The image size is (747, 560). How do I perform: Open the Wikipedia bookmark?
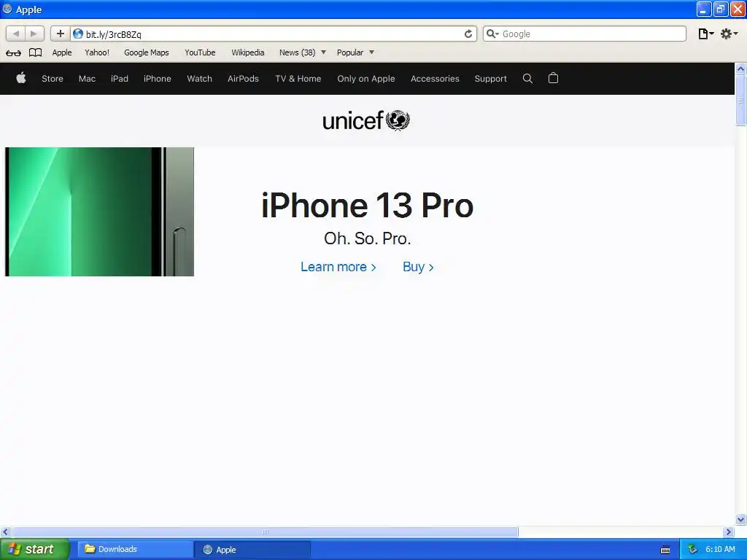(x=248, y=52)
